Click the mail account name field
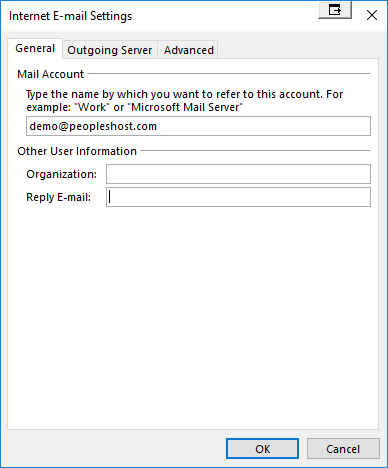 point(198,126)
